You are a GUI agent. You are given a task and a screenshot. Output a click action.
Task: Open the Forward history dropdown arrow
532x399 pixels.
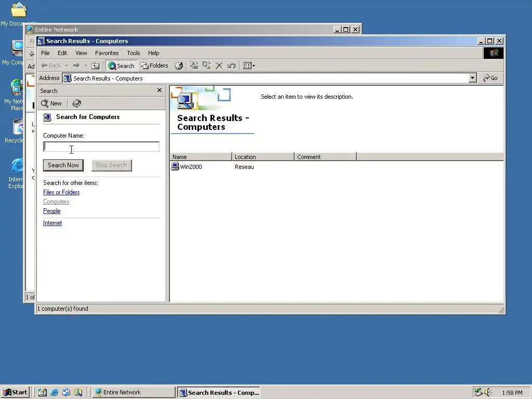pos(86,66)
